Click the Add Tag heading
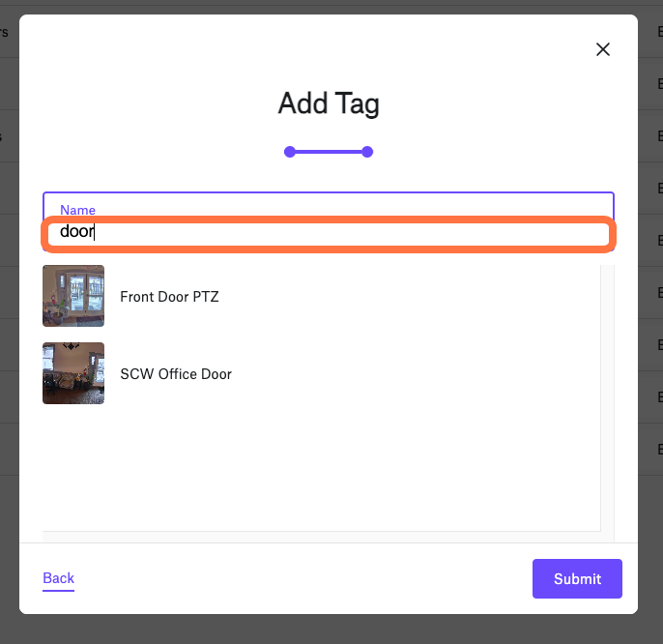663x644 pixels. tap(329, 103)
